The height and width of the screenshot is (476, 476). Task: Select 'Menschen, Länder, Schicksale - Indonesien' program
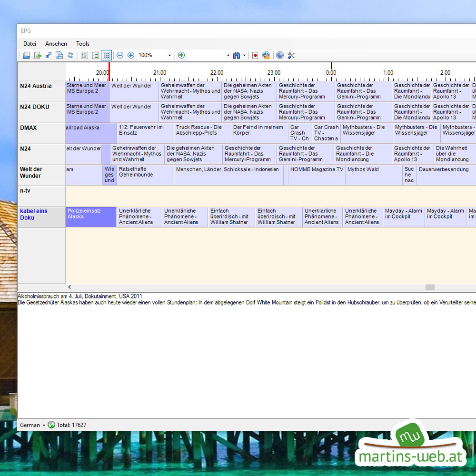tap(229, 175)
